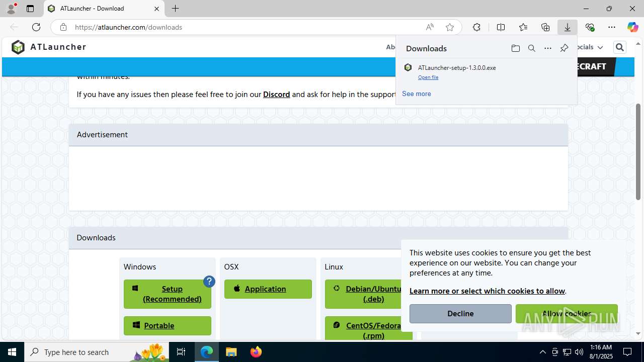644x362 pixels.
Task: Open Firefox from taskbar
Action: tap(256, 352)
